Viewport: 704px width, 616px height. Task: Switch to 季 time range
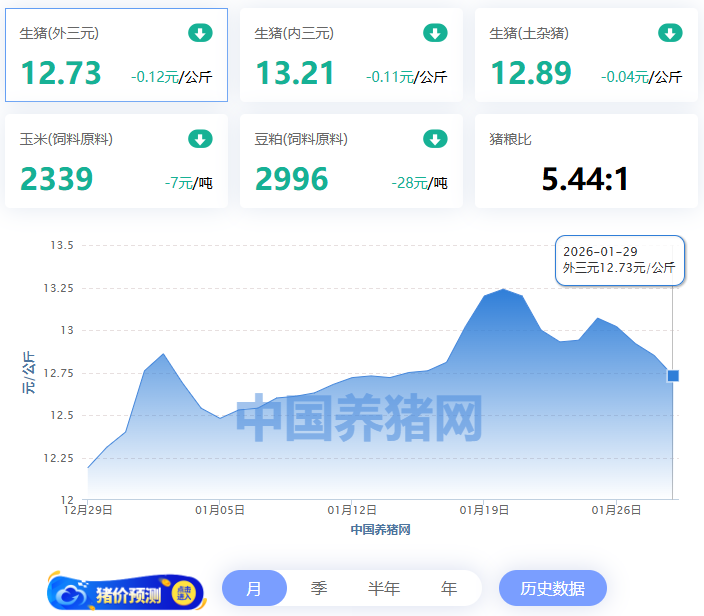pyautogui.click(x=319, y=589)
